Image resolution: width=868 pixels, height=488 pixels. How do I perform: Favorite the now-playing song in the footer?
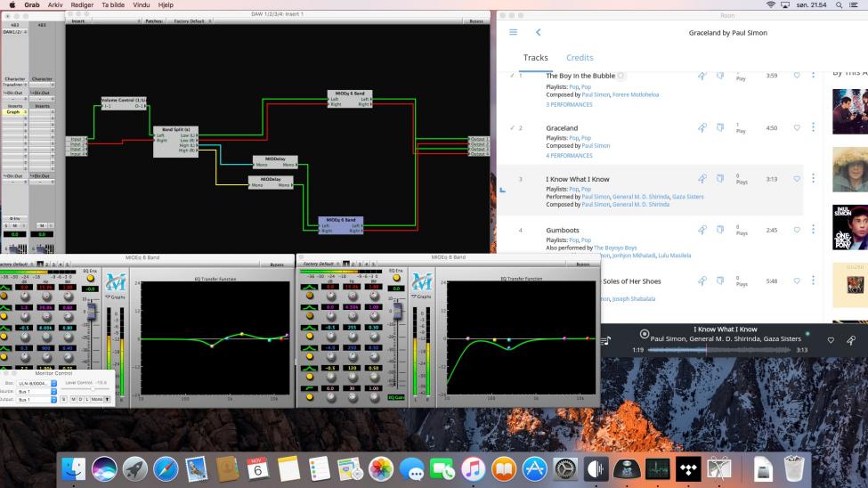point(831,340)
